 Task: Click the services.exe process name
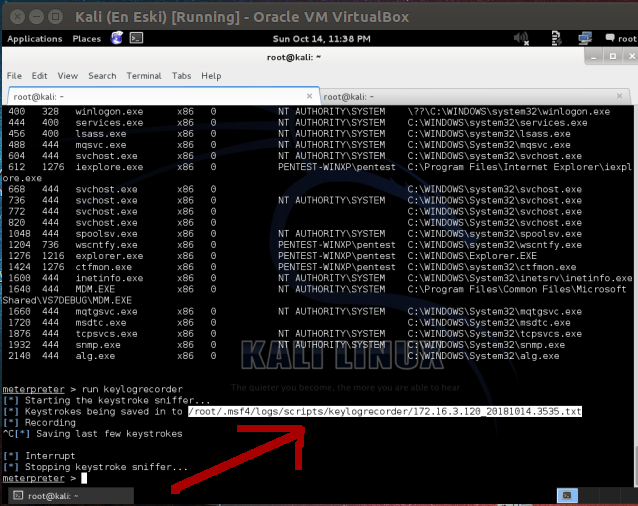[x=109, y=122]
